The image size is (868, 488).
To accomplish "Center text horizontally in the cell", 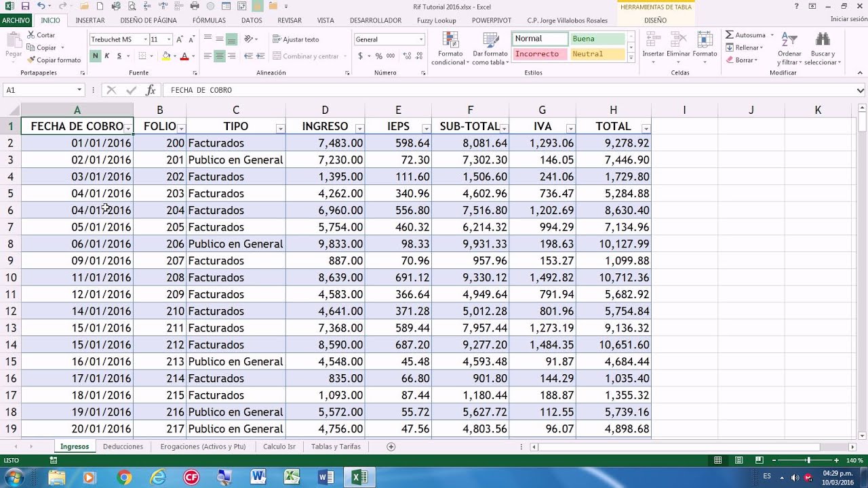I will coord(219,56).
